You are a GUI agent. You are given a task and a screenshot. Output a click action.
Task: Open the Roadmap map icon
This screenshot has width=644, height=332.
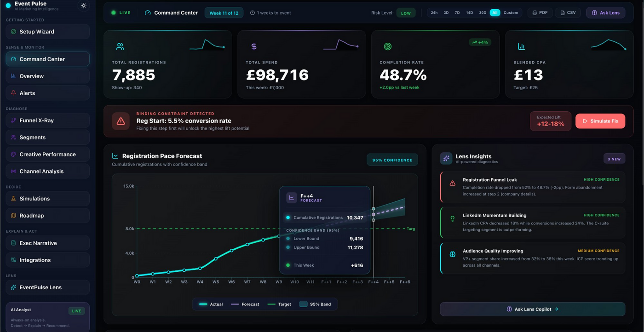(13, 215)
